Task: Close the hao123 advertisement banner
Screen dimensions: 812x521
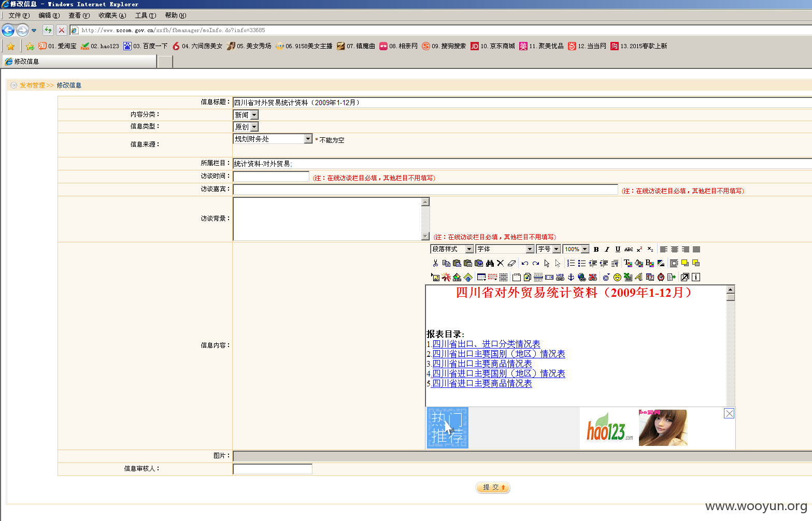Action: (729, 413)
